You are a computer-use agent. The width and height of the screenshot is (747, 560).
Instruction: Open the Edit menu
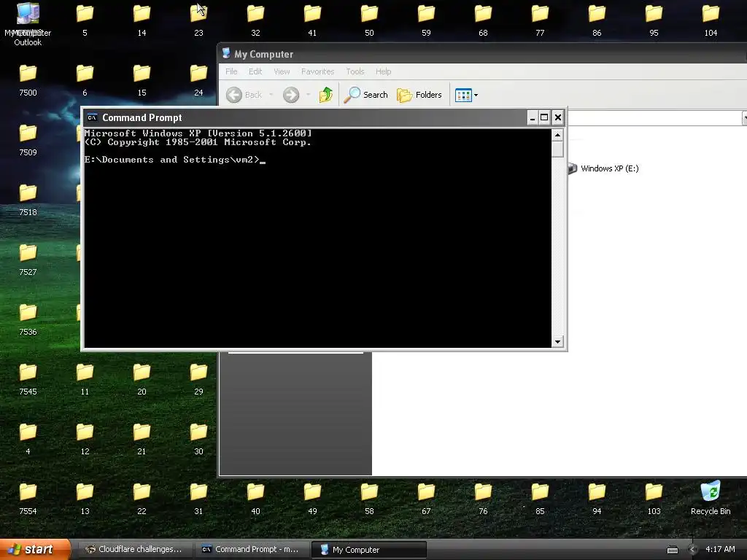click(x=255, y=71)
